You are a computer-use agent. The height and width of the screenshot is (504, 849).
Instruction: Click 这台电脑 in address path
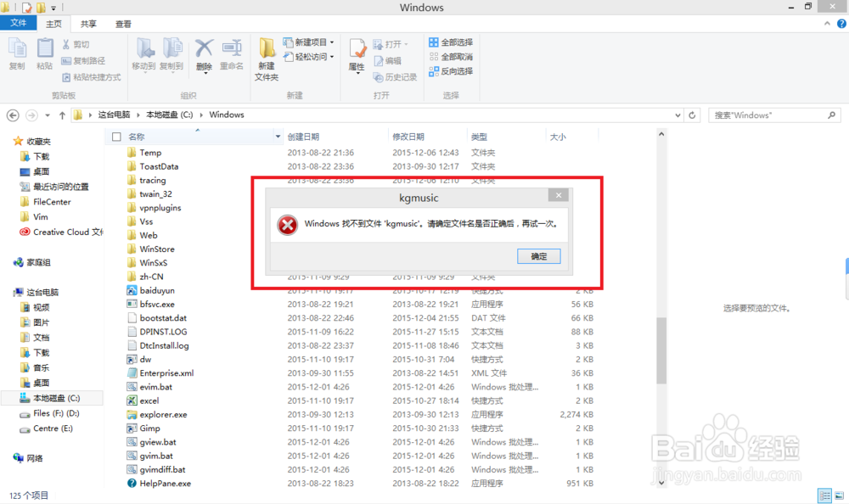[114, 115]
